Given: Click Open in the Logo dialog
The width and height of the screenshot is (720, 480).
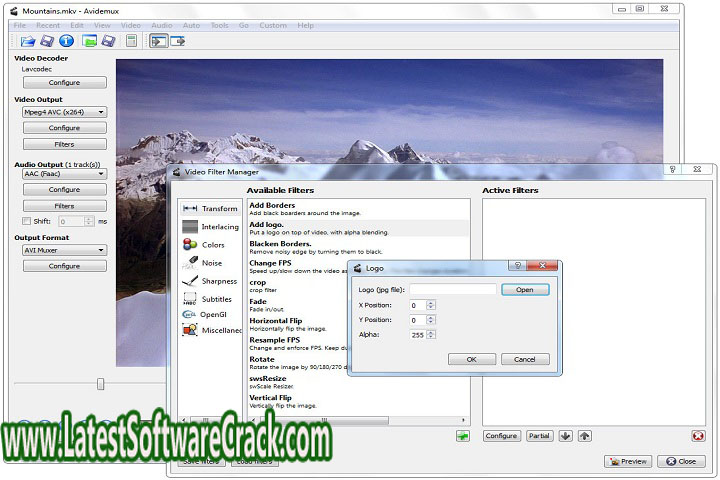Looking at the screenshot, I should 525,290.
